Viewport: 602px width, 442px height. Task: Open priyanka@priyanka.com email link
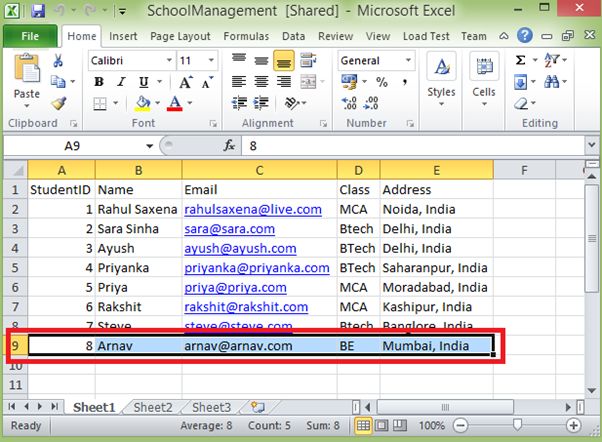pyautogui.click(x=257, y=268)
